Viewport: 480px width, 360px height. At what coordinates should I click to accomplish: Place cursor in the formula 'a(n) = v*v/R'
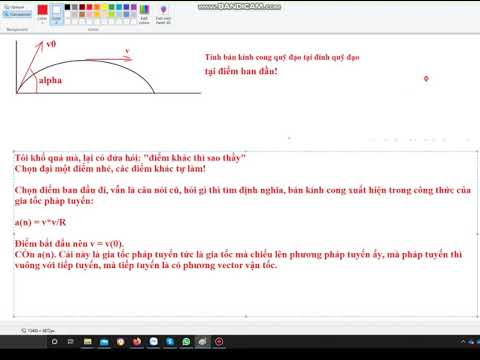[40, 222]
